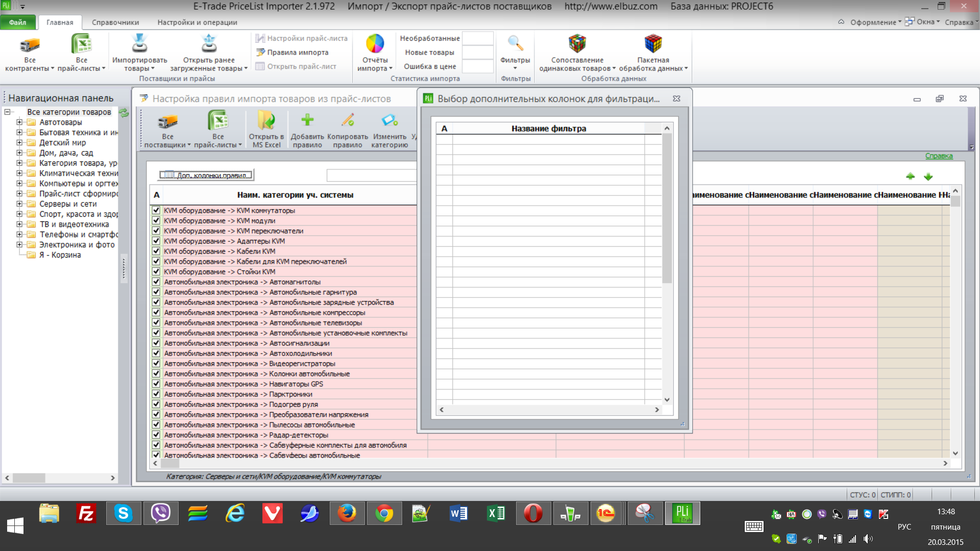The image size is (980, 551).
Task: Select the Я - Корзина tree item
Action: pyautogui.click(x=60, y=255)
